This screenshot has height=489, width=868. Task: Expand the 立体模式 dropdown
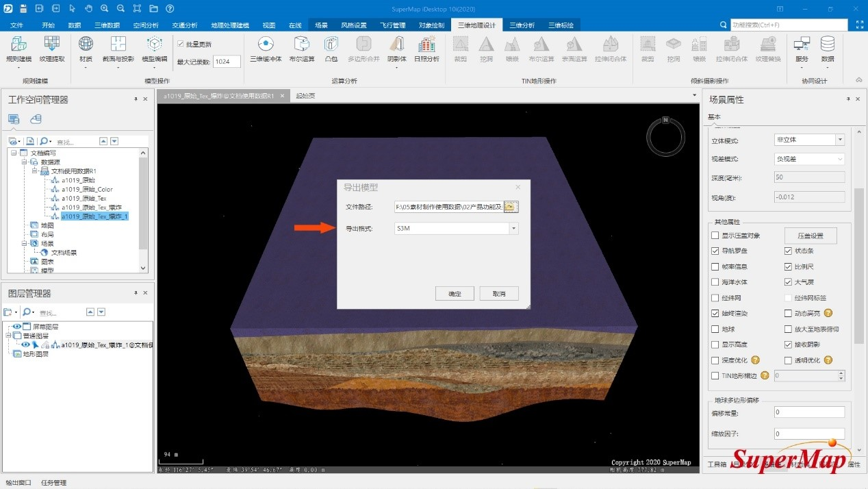pos(839,140)
